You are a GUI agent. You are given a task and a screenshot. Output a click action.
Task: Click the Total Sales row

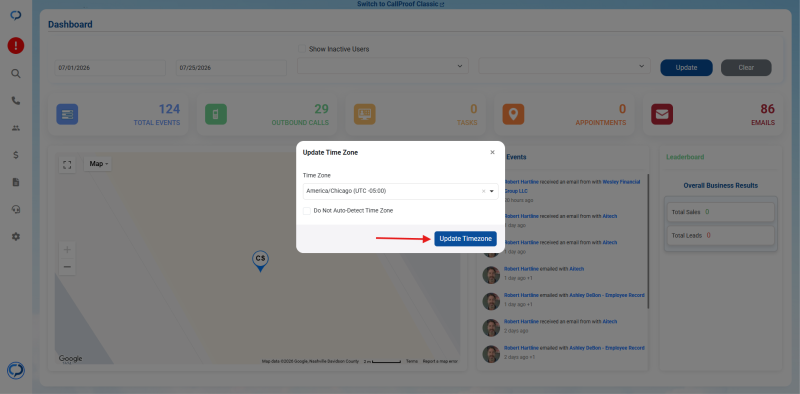click(x=720, y=212)
